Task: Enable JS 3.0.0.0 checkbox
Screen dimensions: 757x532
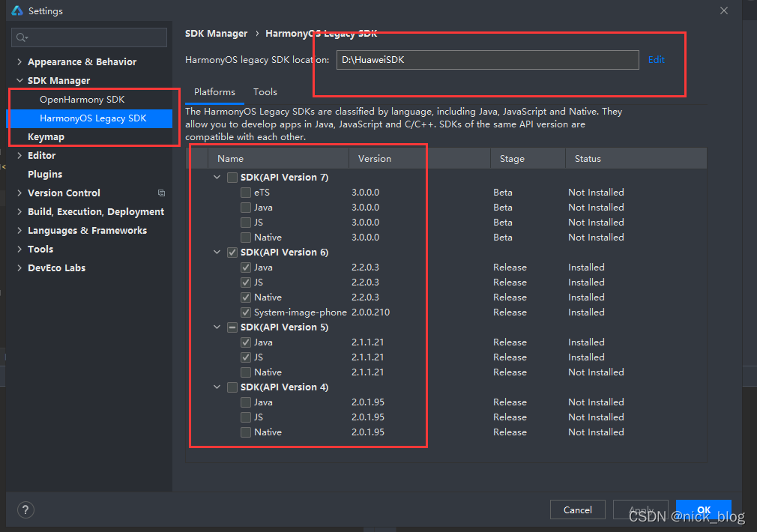Action: pyautogui.click(x=246, y=223)
